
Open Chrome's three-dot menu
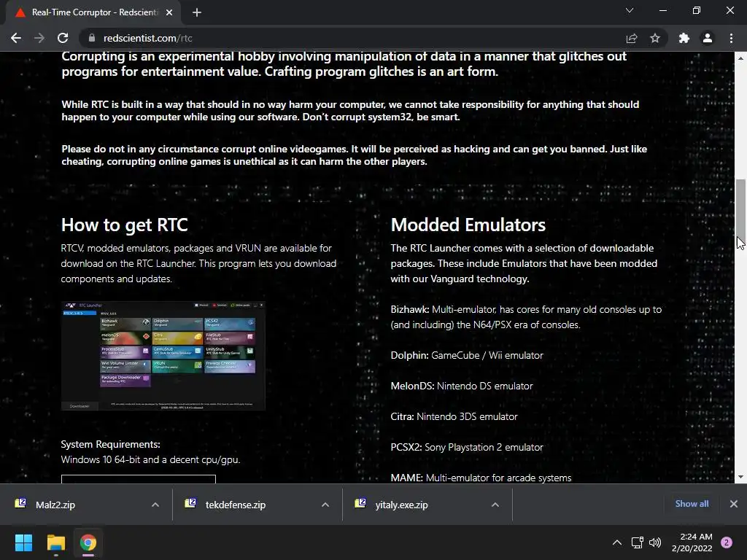(x=731, y=38)
